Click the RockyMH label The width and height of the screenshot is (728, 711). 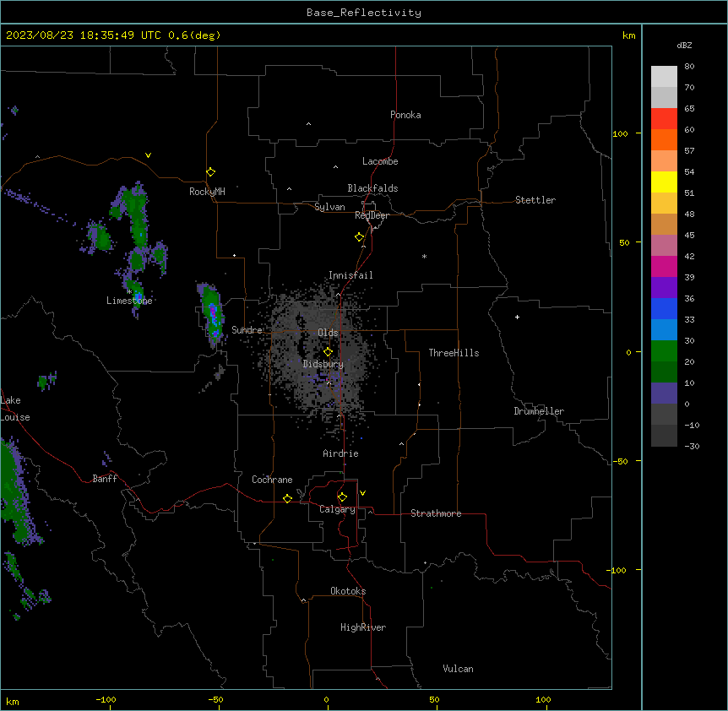click(207, 192)
